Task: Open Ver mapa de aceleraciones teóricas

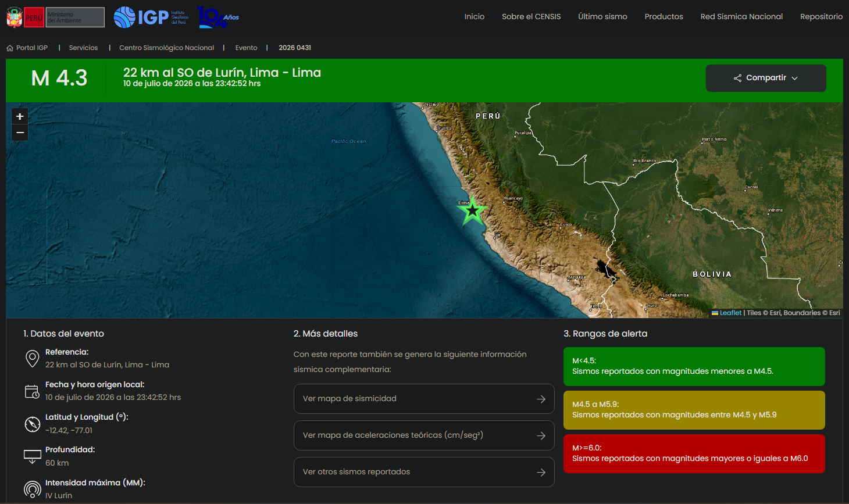Action: 424,435
